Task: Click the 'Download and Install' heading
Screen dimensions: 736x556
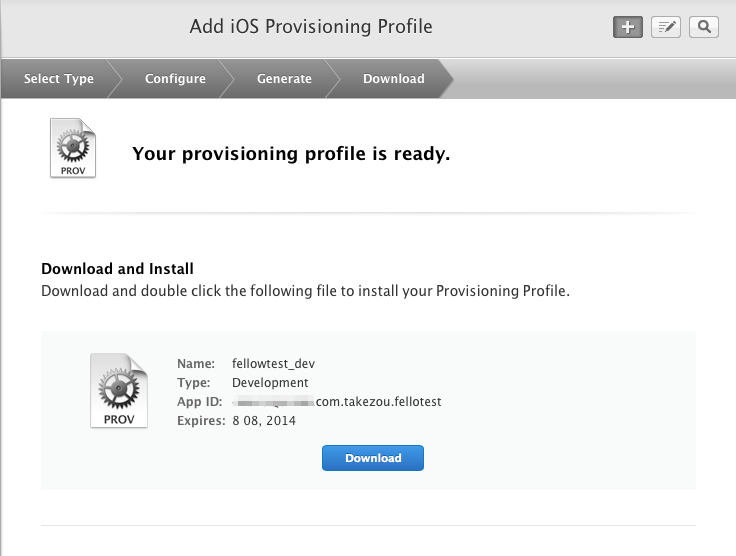Action: click(x=117, y=269)
